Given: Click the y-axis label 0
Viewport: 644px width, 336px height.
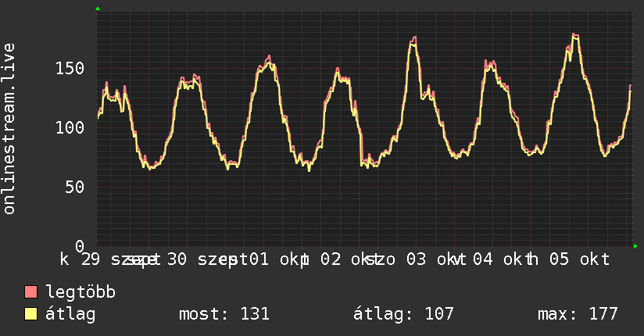Looking at the screenshot, I should click(80, 246).
